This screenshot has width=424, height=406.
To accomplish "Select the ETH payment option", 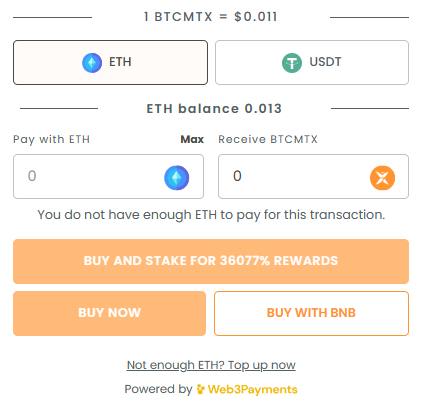I will (110, 62).
